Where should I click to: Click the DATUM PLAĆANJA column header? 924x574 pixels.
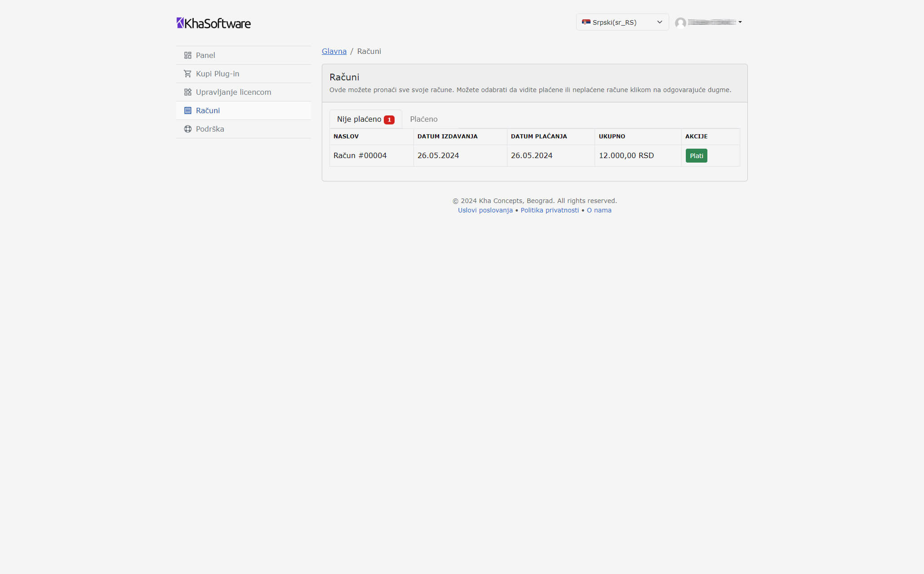[551, 137]
